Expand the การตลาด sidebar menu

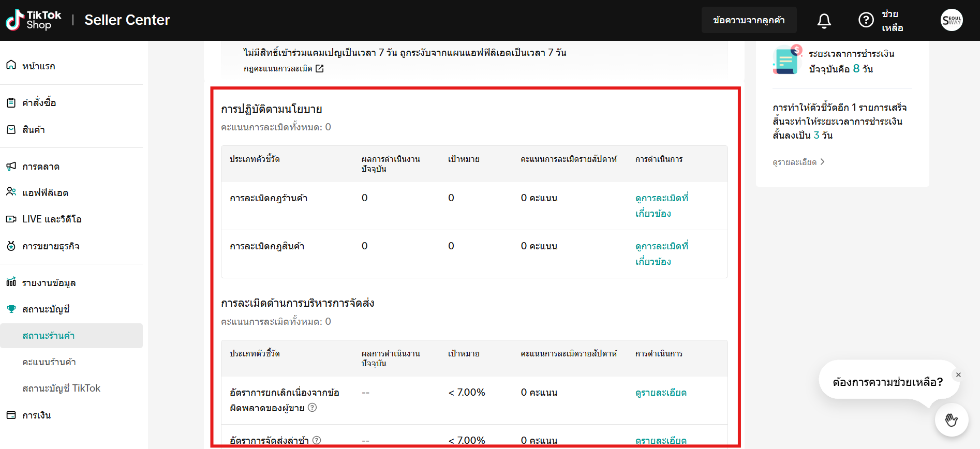pos(41,167)
